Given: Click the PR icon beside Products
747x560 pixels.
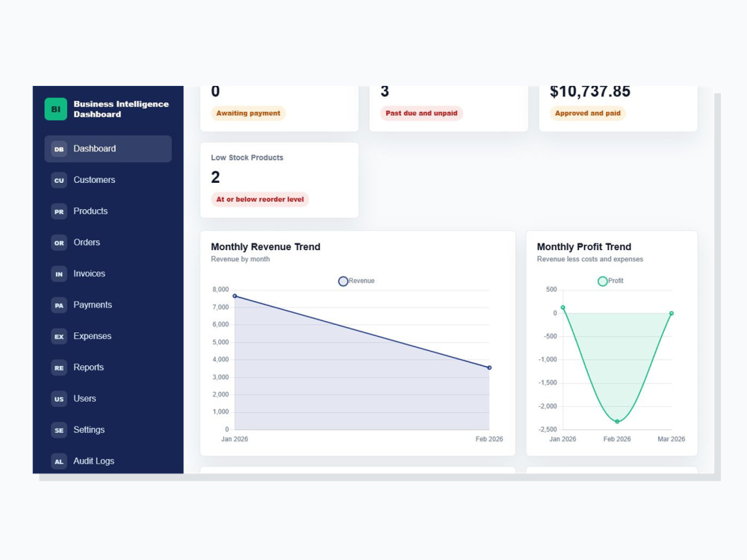Looking at the screenshot, I should 59,211.
